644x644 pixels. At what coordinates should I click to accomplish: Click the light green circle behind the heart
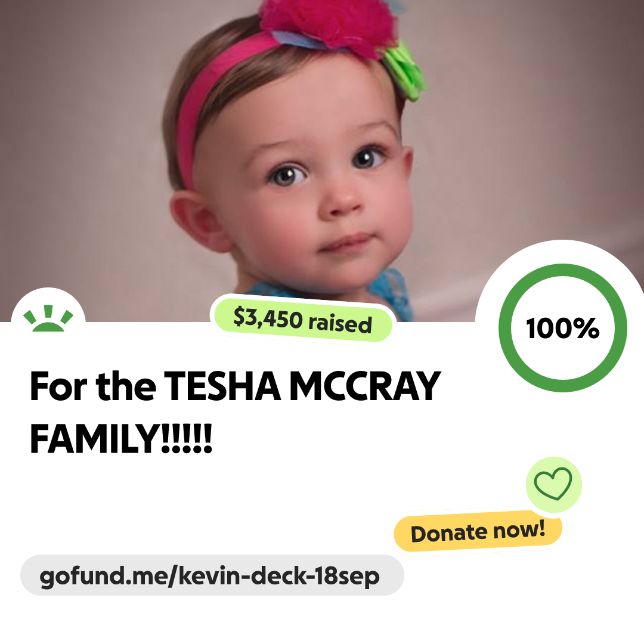[553, 484]
